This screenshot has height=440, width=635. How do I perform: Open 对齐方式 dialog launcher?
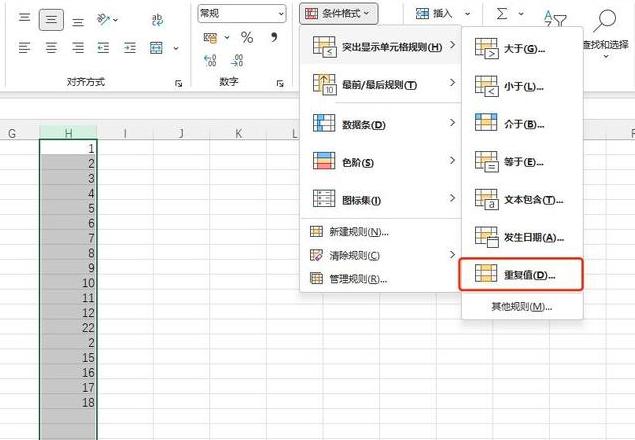coord(178,83)
